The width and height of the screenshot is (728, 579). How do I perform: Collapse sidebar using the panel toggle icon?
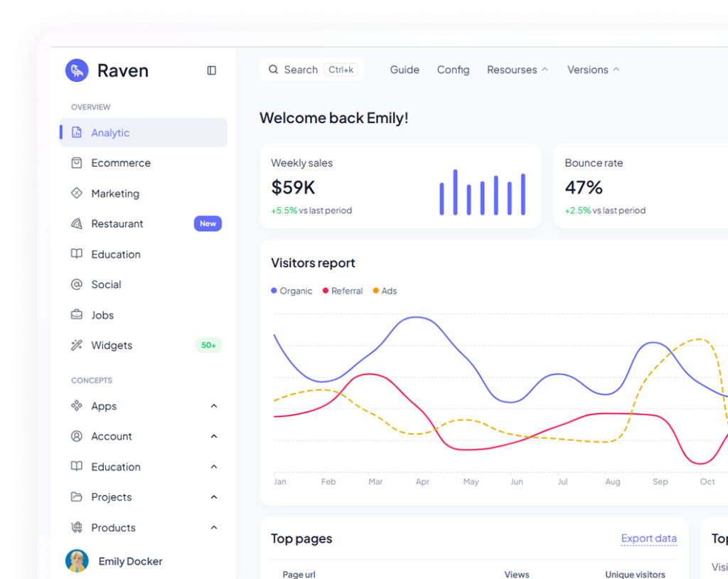point(211,70)
